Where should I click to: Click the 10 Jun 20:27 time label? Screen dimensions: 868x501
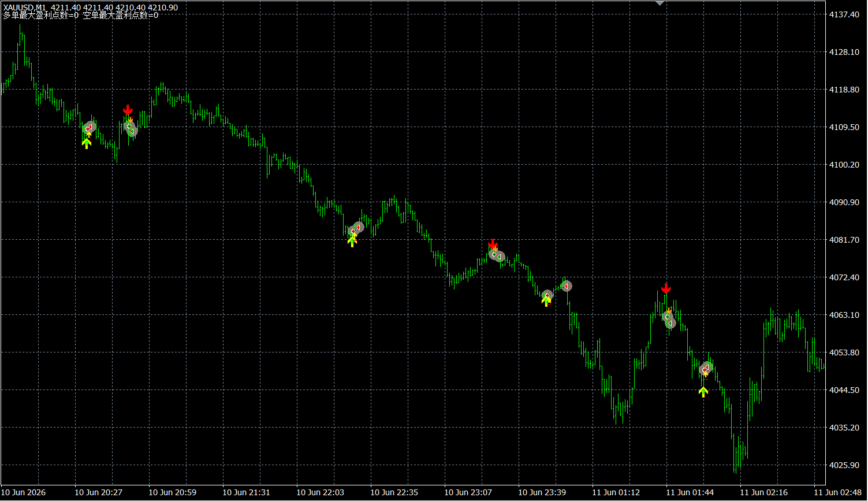click(99, 493)
